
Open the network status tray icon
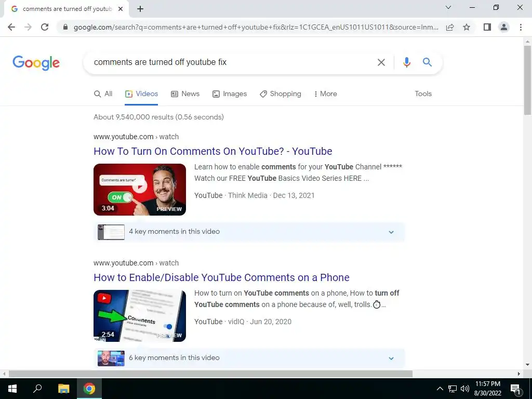tap(453, 389)
